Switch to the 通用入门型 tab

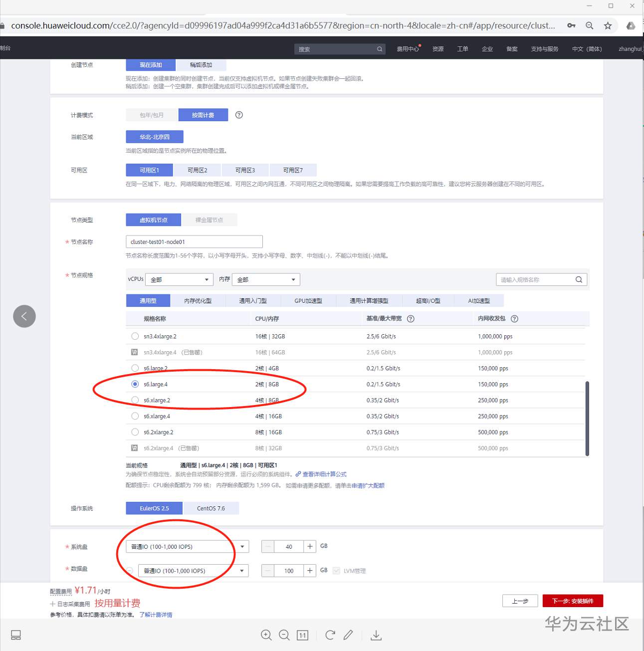[x=253, y=301]
